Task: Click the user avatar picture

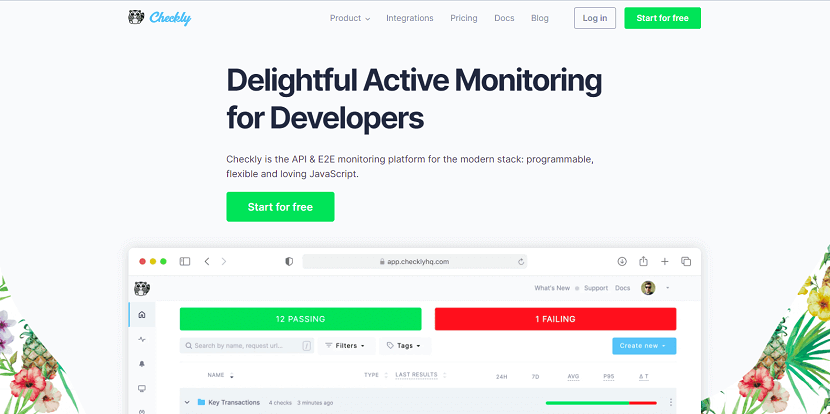Action: (x=648, y=288)
